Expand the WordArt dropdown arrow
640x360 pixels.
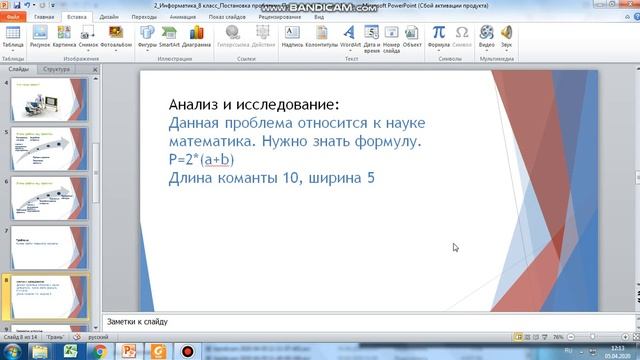350,51
